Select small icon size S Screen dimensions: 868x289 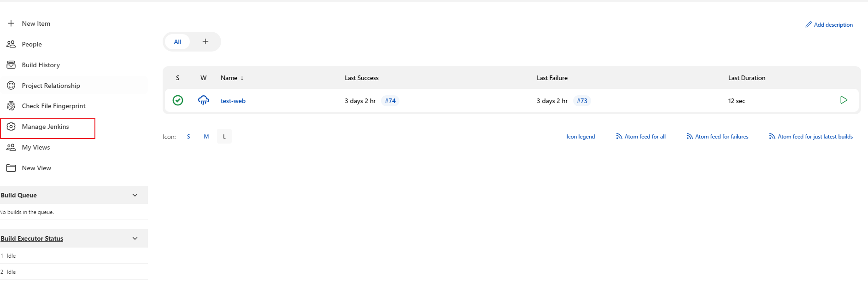click(188, 137)
